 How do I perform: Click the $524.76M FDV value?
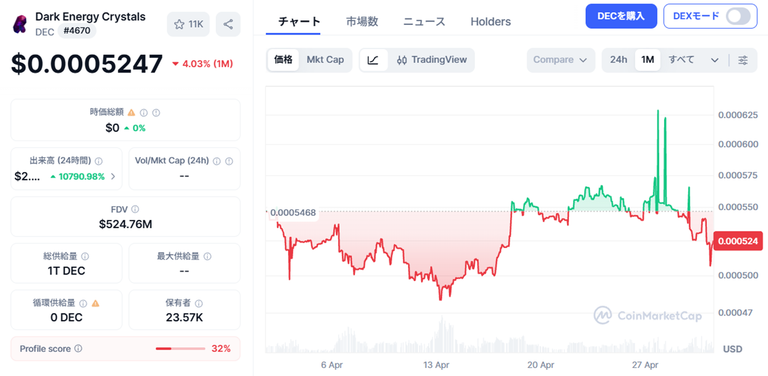125,224
